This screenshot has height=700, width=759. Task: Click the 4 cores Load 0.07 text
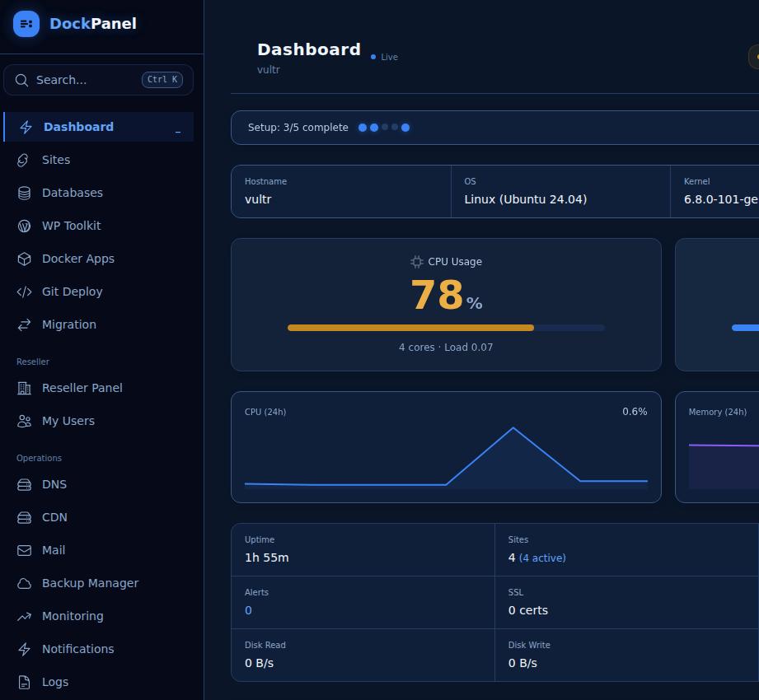(x=446, y=348)
